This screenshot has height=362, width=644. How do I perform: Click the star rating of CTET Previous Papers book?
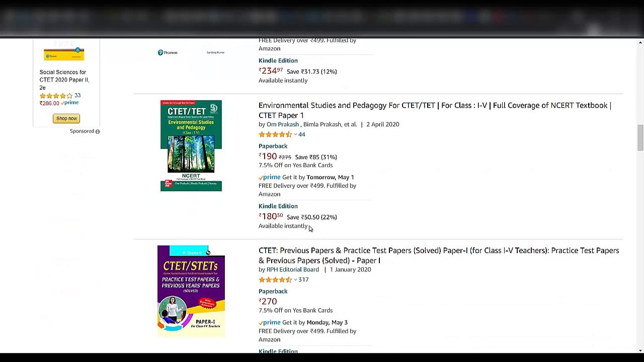click(275, 280)
